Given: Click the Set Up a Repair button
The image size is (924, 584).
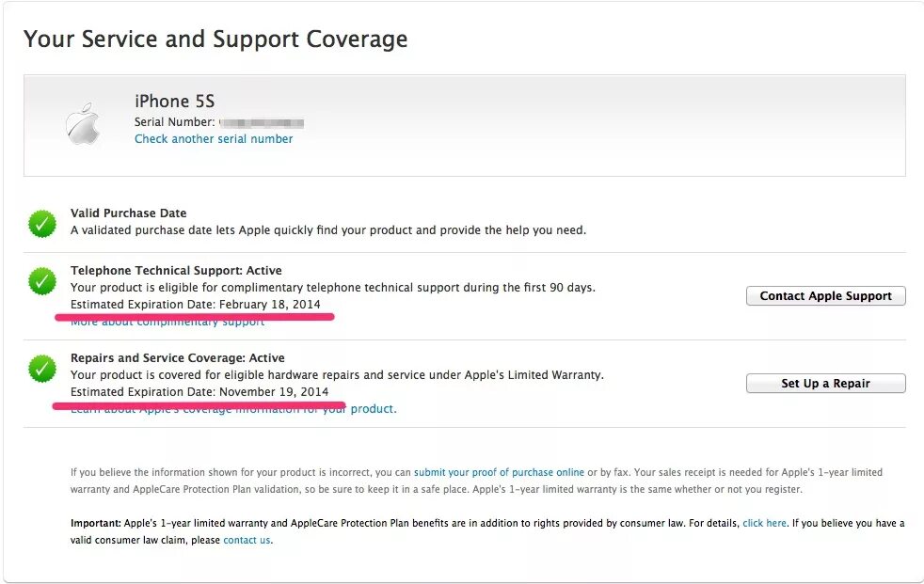Looking at the screenshot, I should point(825,384).
